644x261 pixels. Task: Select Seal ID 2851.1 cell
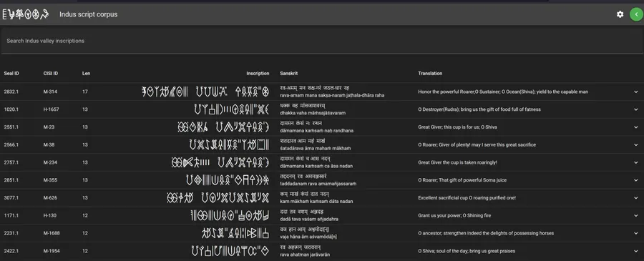click(x=11, y=180)
